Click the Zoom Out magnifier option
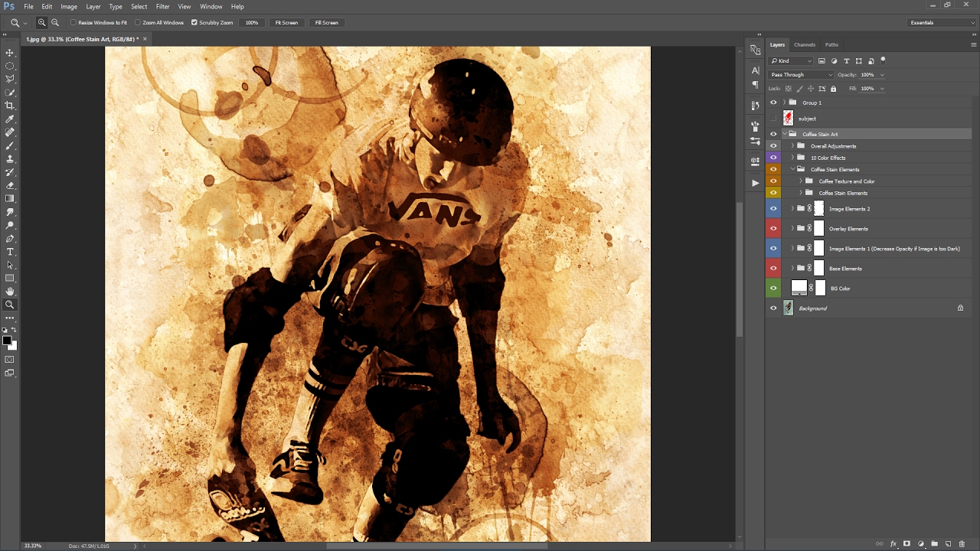980x551 pixels. point(55,23)
